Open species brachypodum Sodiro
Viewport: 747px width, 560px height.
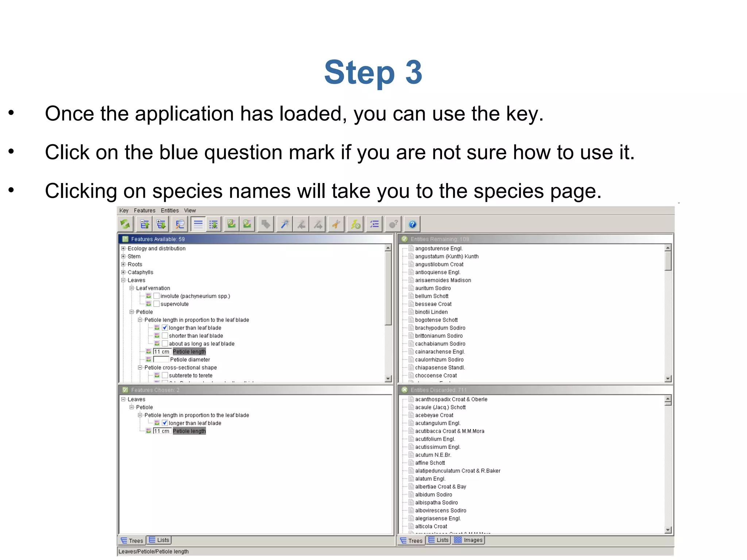[x=440, y=328]
